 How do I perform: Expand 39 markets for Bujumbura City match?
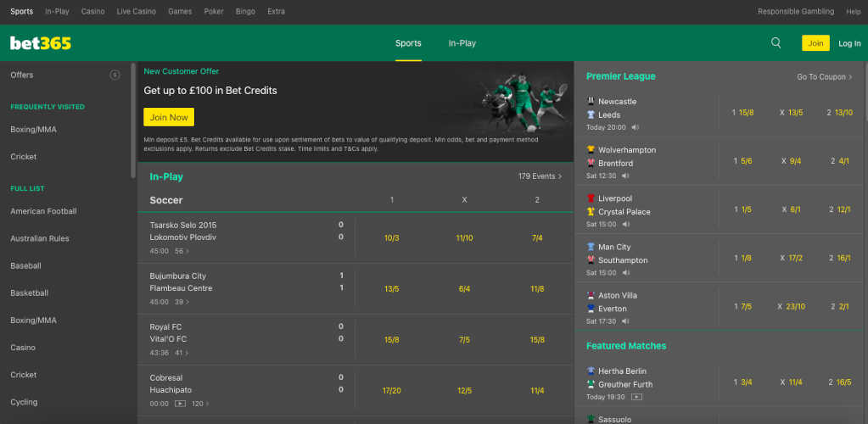tap(182, 302)
